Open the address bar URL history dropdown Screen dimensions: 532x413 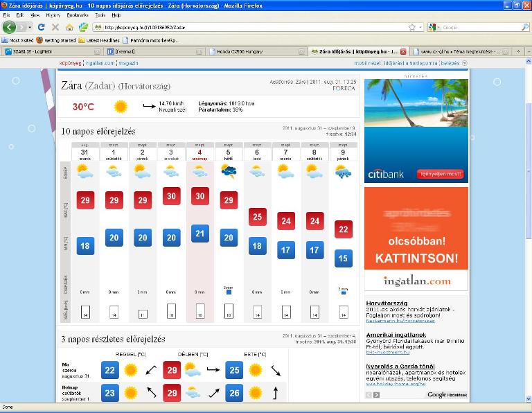(x=420, y=28)
